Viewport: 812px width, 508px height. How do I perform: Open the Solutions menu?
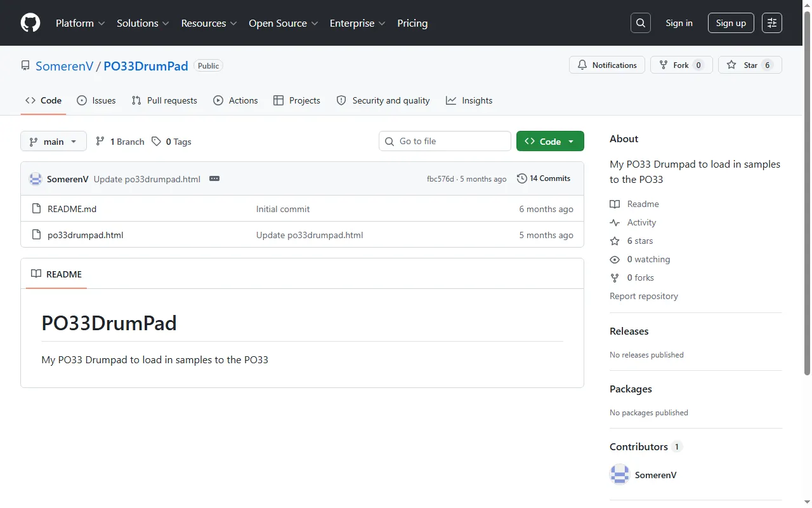click(x=143, y=23)
